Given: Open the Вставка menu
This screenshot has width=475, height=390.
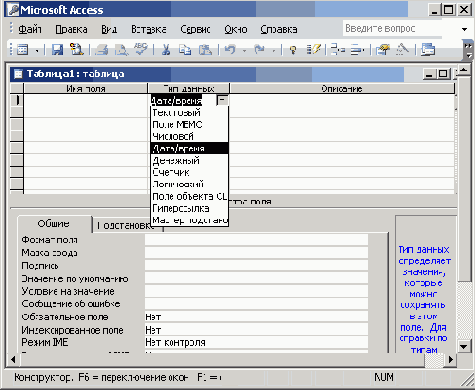Looking at the screenshot, I should pyautogui.click(x=149, y=29).
